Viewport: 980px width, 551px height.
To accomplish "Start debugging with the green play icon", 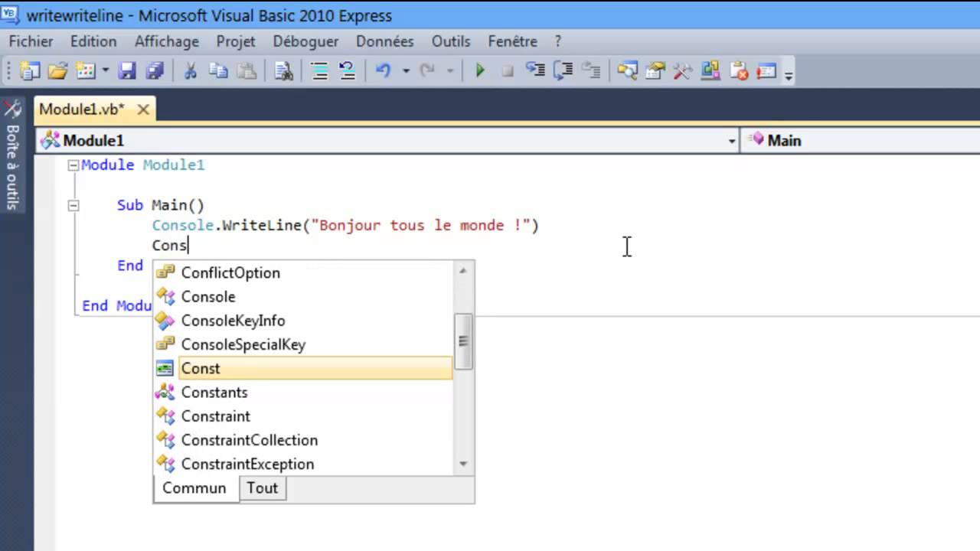I will click(480, 71).
